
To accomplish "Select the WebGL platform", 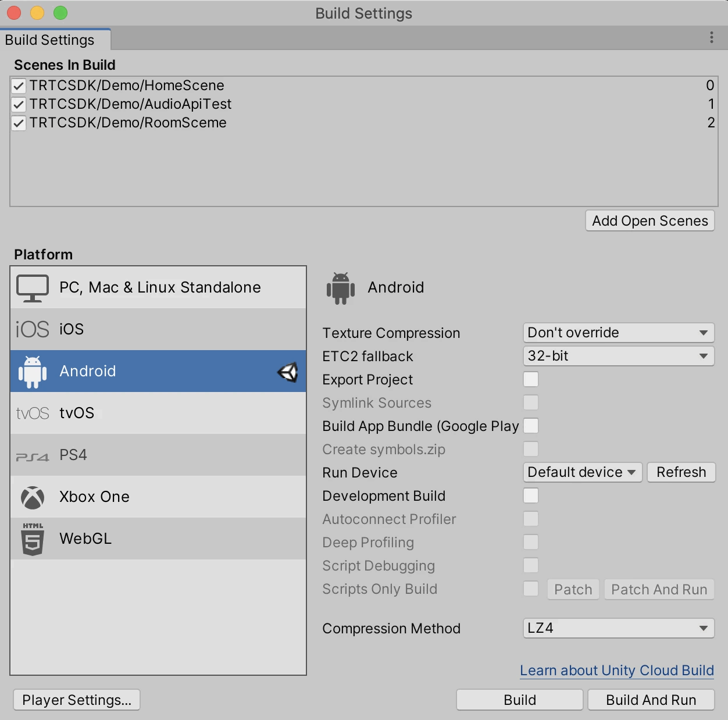I will (158, 539).
